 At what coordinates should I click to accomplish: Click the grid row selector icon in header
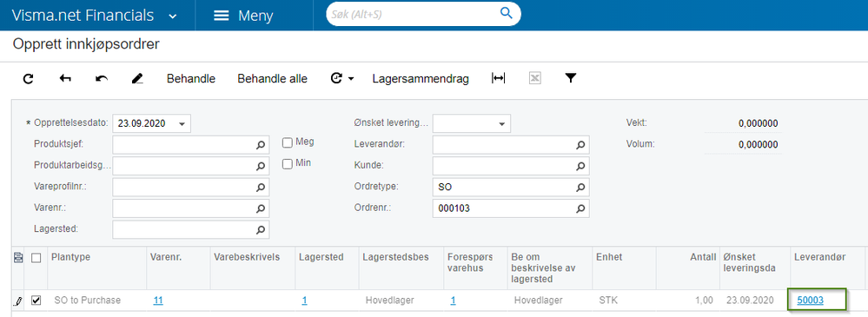18,257
